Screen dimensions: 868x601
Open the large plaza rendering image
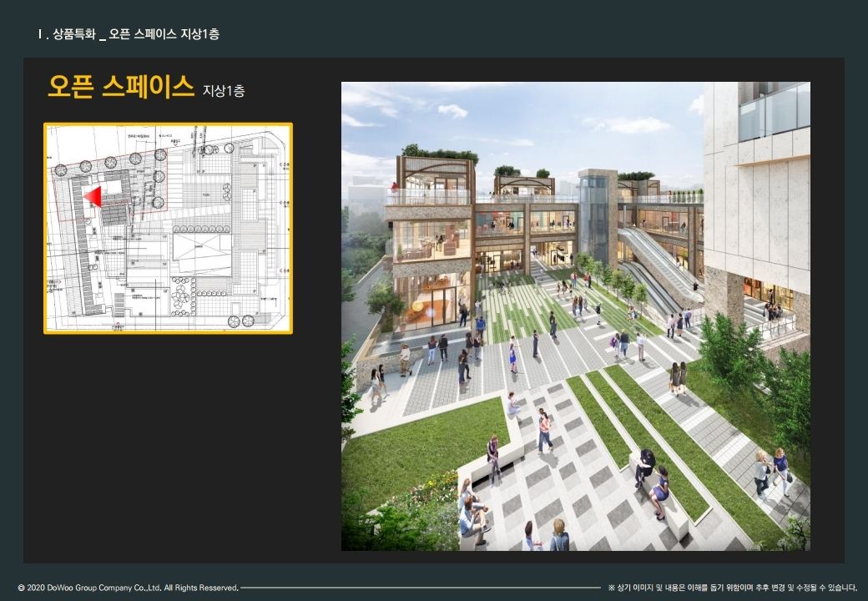tap(575, 316)
